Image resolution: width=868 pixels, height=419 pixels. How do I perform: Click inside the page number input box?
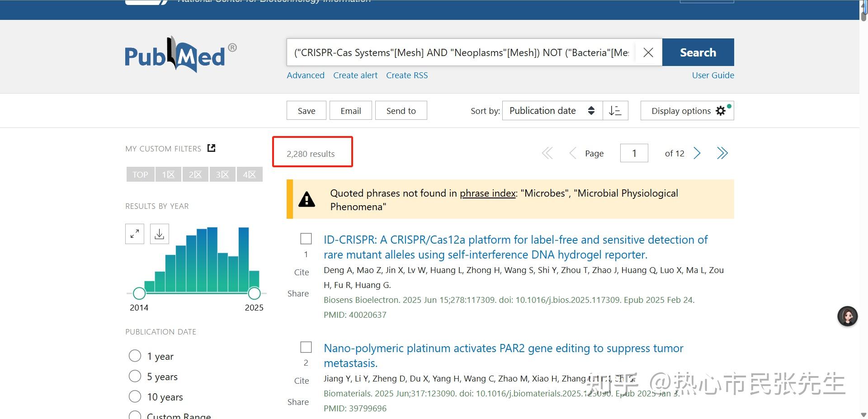coord(634,153)
